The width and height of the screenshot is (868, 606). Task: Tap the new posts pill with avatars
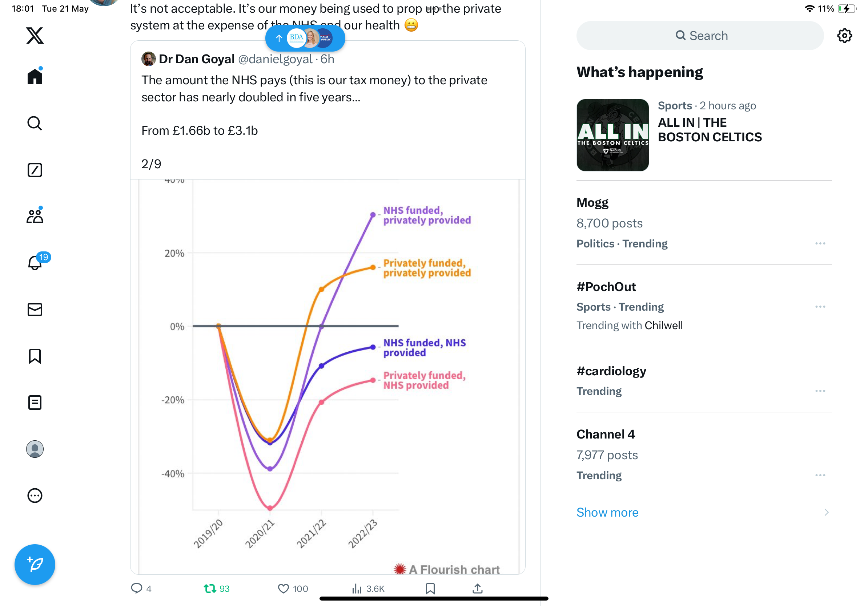[305, 38]
